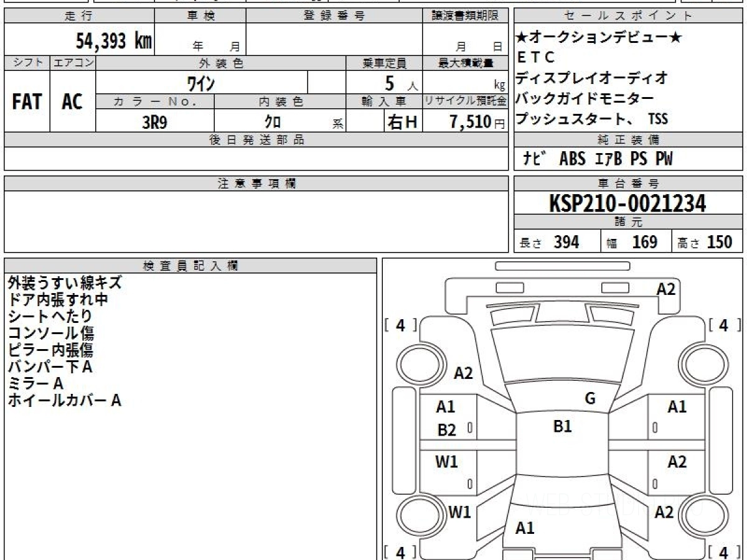Select the FAT transmission value
Viewport: 747px width, 560px height.
[x=27, y=102]
